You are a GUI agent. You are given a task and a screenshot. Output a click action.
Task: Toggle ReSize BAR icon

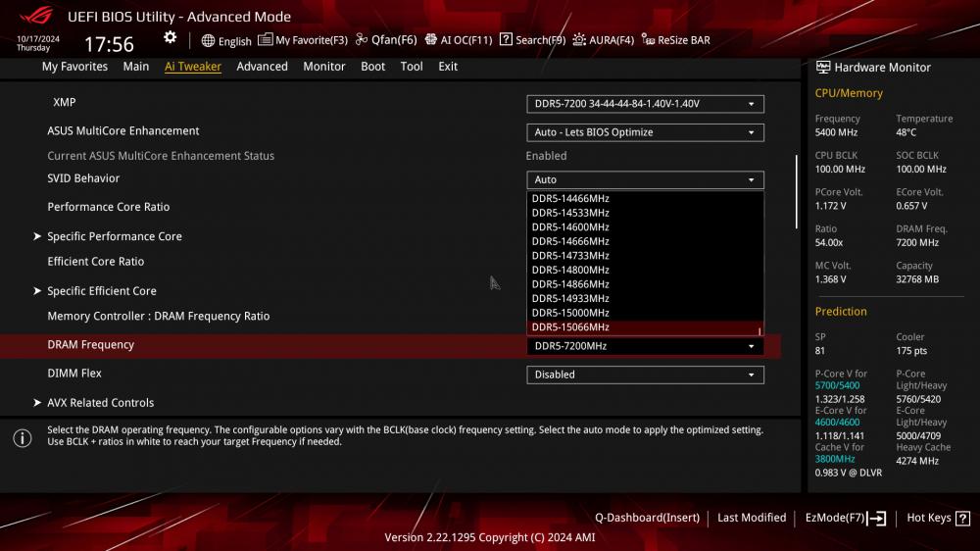[x=648, y=40]
